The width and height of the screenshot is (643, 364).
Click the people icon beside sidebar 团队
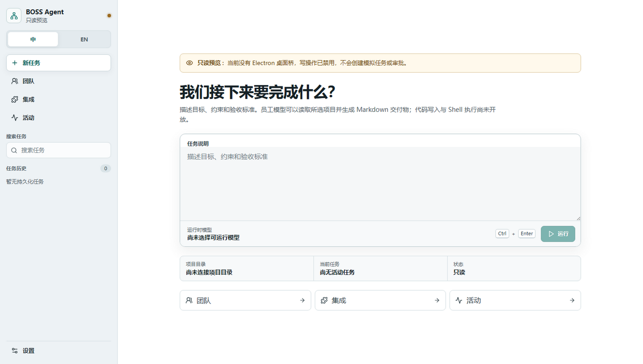[x=15, y=81]
